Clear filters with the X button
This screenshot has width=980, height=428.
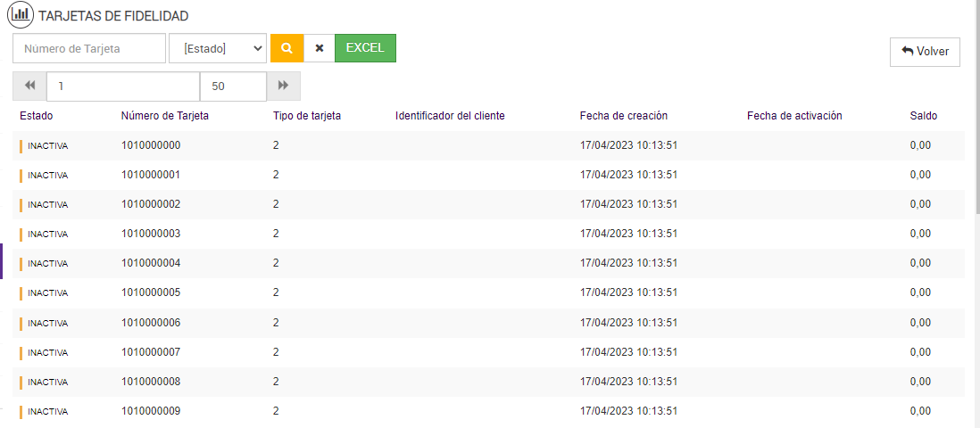click(x=320, y=48)
